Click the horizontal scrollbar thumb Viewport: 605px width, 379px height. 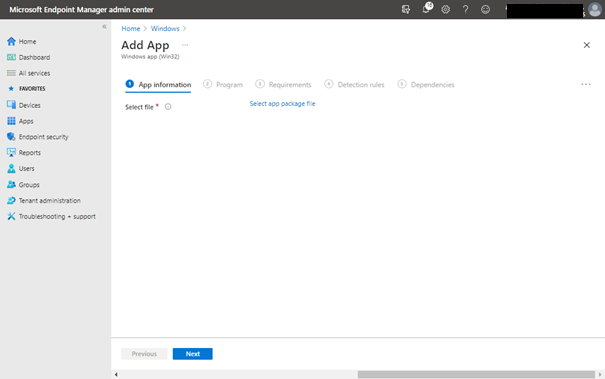click(x=476, y=374)
